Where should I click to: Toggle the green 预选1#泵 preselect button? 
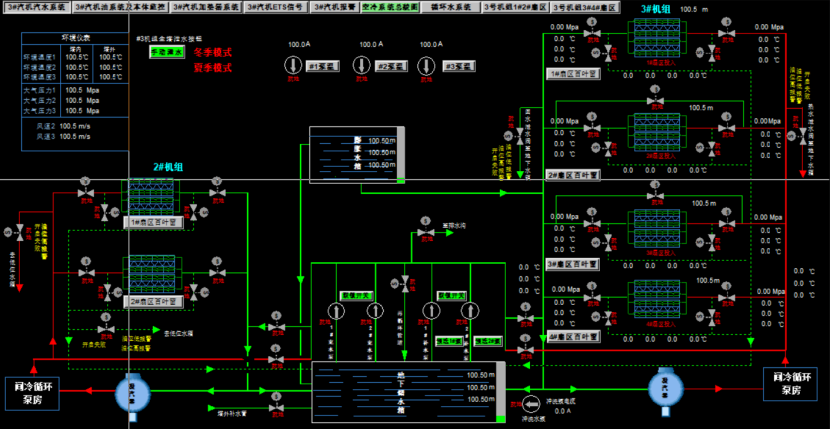point(449,342)
